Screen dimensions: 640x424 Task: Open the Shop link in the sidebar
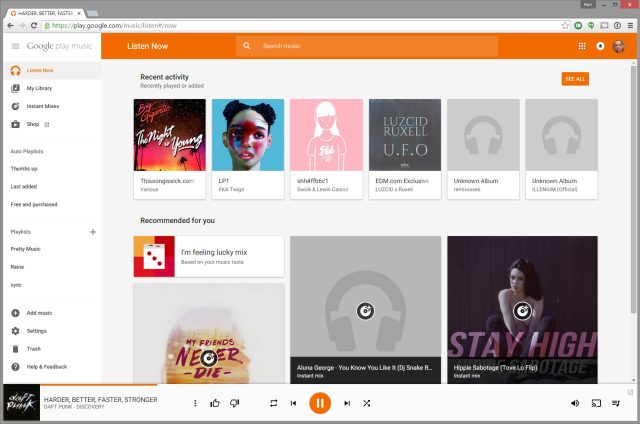[52, 124]
